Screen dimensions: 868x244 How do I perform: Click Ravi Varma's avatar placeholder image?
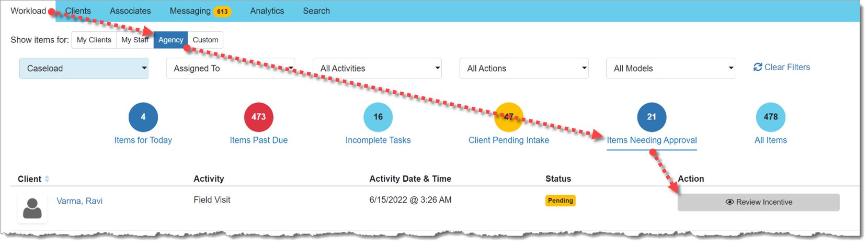[32, 208]
